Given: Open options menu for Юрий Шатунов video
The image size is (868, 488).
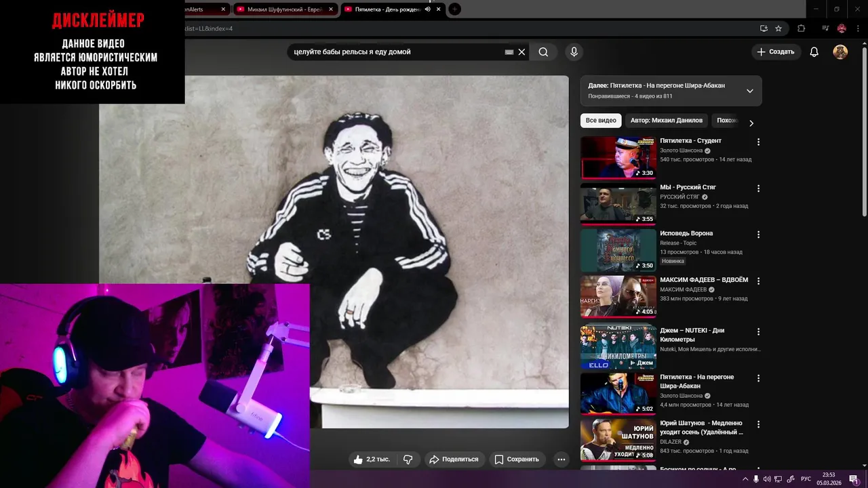Looking at the screenshot, I should pos(758,424).
